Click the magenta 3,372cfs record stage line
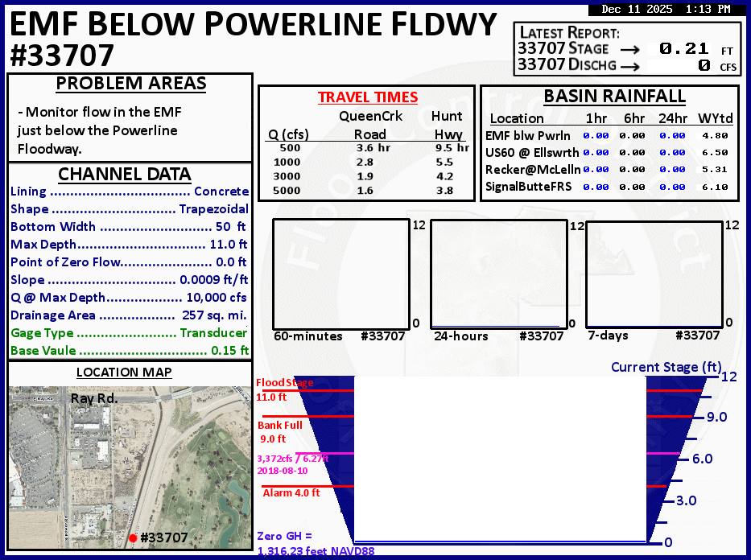751x560 pixels. click(x=304, y=453)
